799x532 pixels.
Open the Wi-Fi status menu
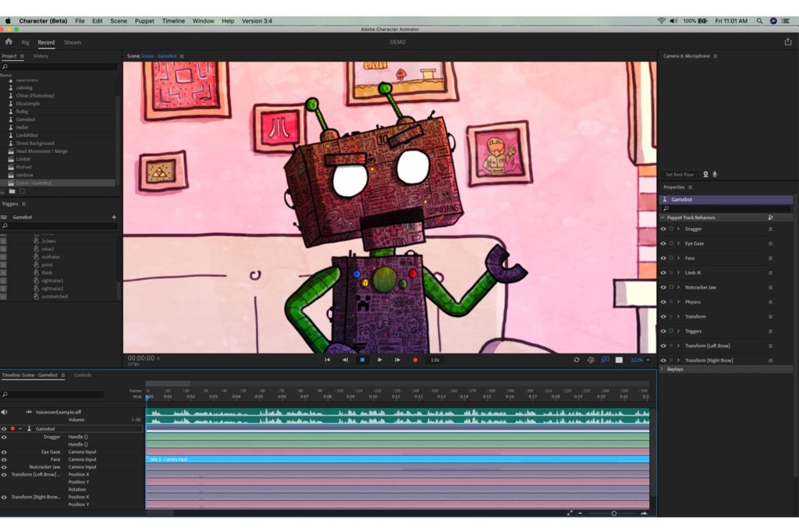tap(662, 21)
